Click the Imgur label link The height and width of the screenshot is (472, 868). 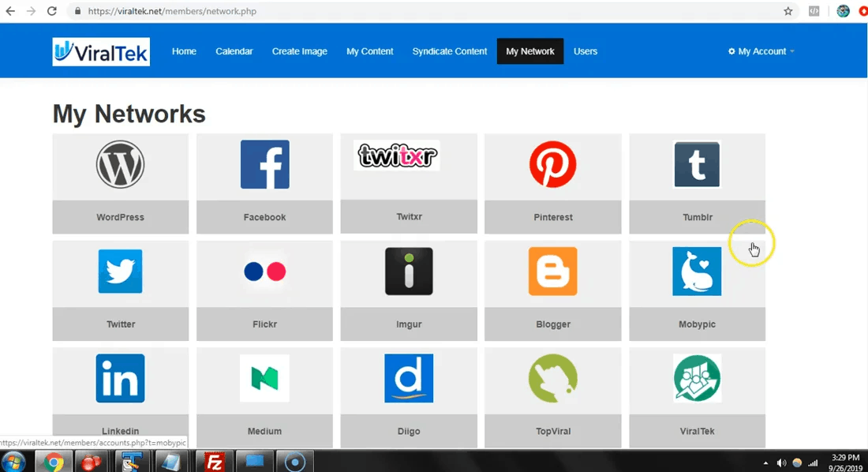point(409,324)
